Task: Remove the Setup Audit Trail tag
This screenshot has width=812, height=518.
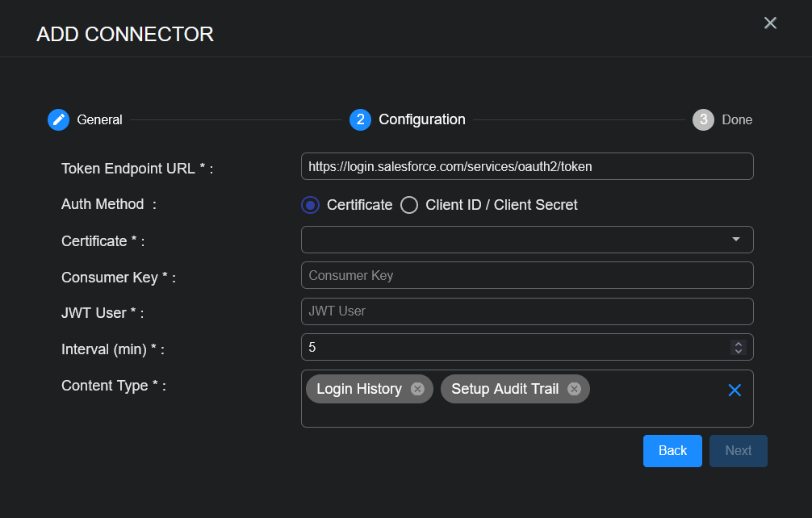Action: 574,389
